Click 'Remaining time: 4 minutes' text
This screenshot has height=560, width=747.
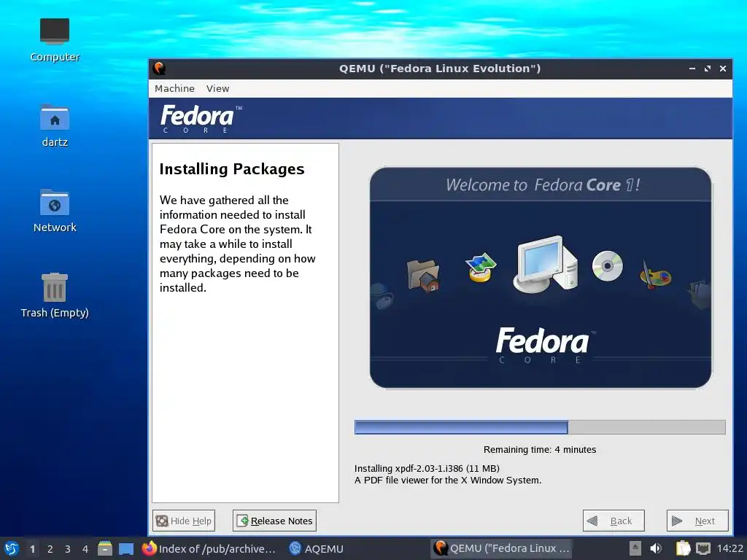540,449
